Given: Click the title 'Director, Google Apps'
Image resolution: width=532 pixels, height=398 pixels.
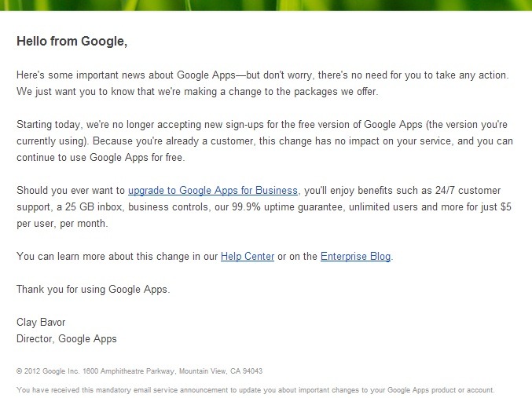Looking at the screenshot, I should coord(67,339).
